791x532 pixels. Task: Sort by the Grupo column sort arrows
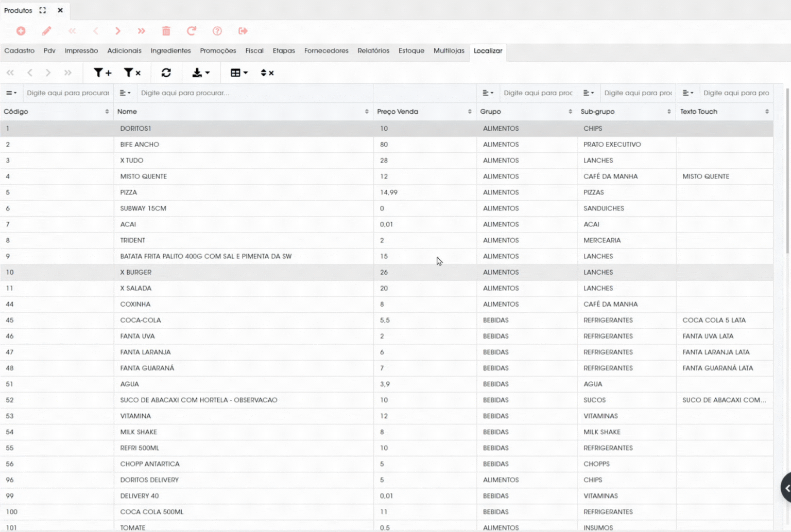(570, 112)
